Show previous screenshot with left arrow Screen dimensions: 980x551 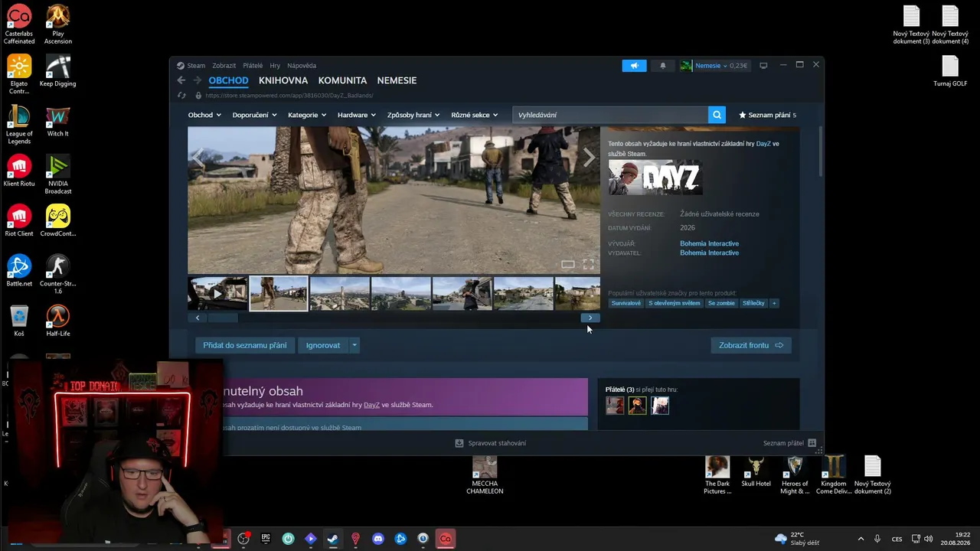click(x=198, y=158)
